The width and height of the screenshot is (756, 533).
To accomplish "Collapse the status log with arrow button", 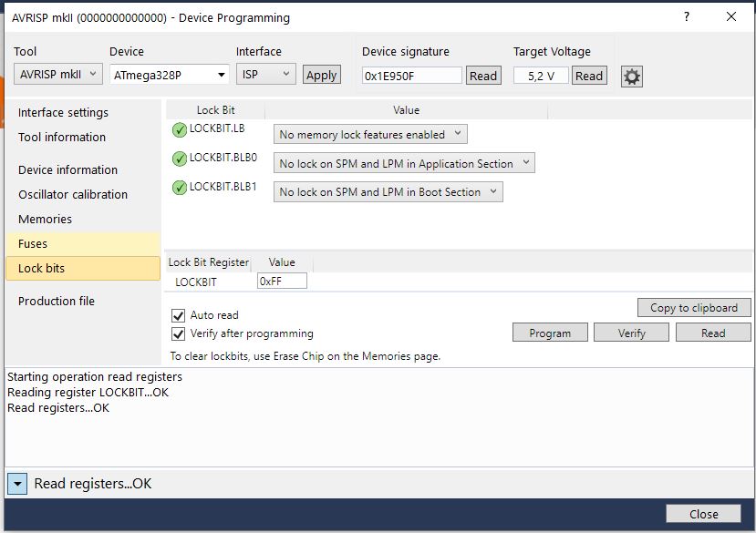I will point(17,484).
